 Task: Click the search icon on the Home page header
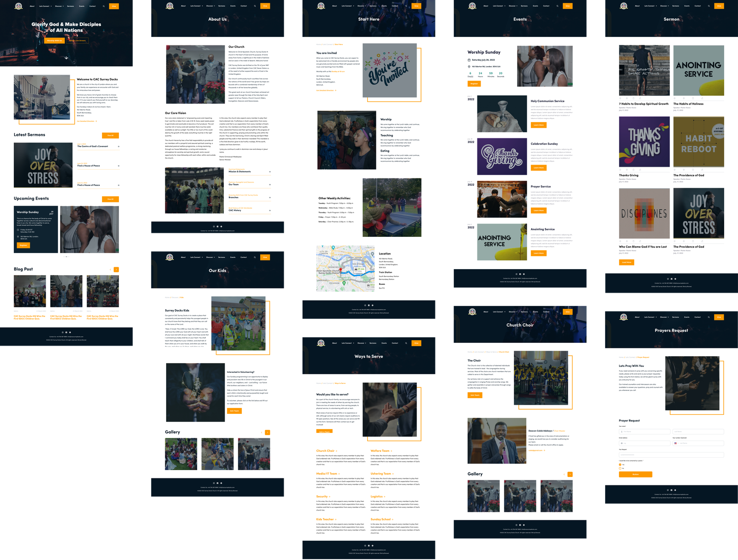pyautogui.click(x=104, y=6)
